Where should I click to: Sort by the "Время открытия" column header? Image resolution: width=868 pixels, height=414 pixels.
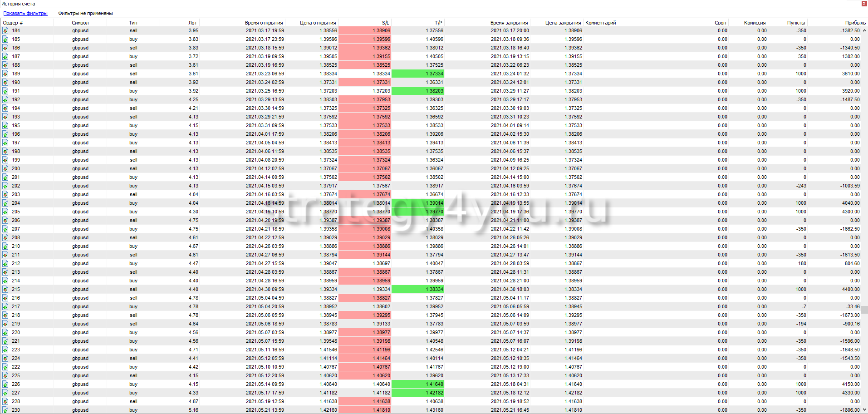tap(264, 23)
